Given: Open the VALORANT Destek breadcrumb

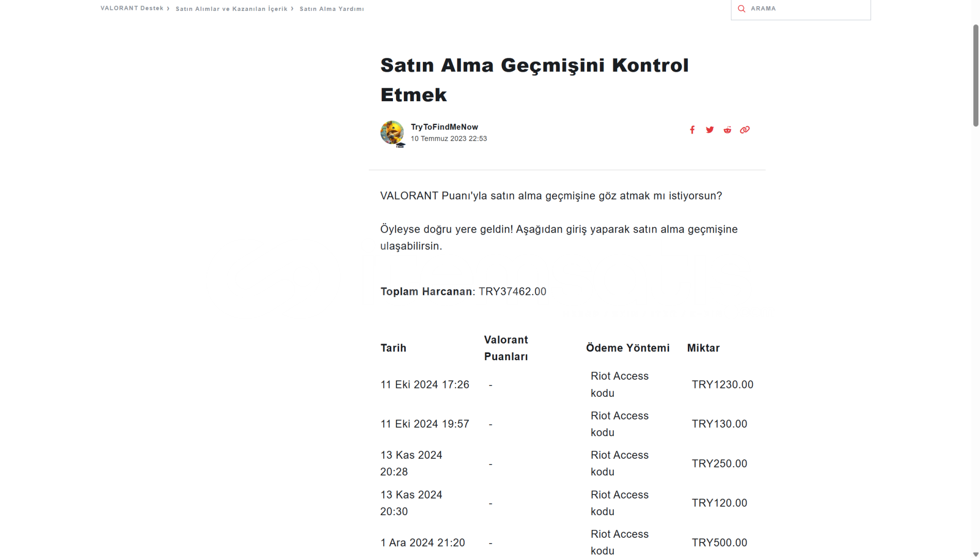Looking at the screenshot, I should click(x=132, y=8).
